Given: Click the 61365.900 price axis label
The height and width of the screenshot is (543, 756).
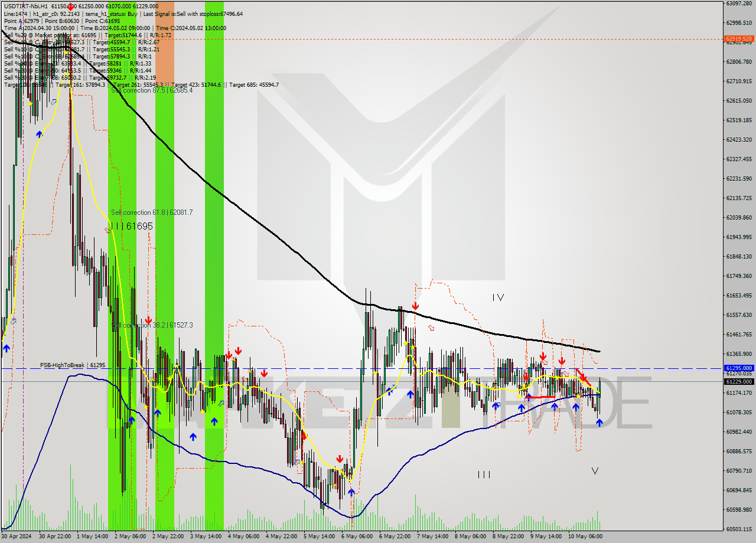Looking at the screenshot, I should pos(739,354).
